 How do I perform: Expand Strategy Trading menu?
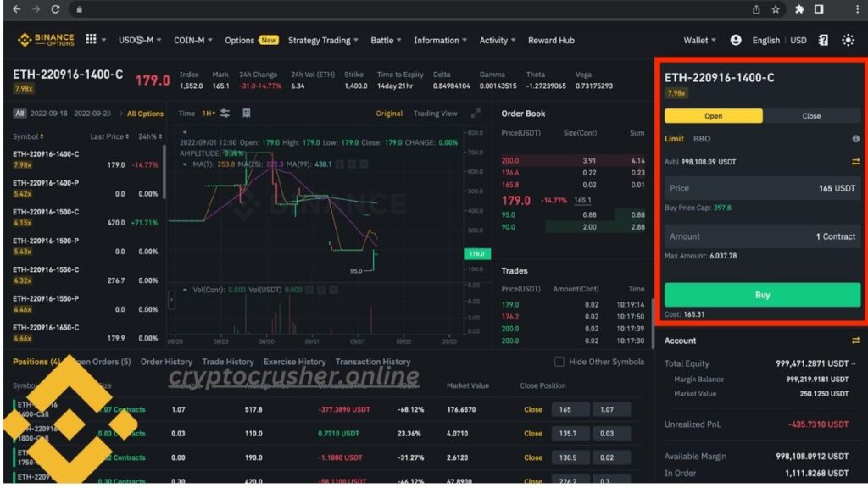click(x=323, y=41)
